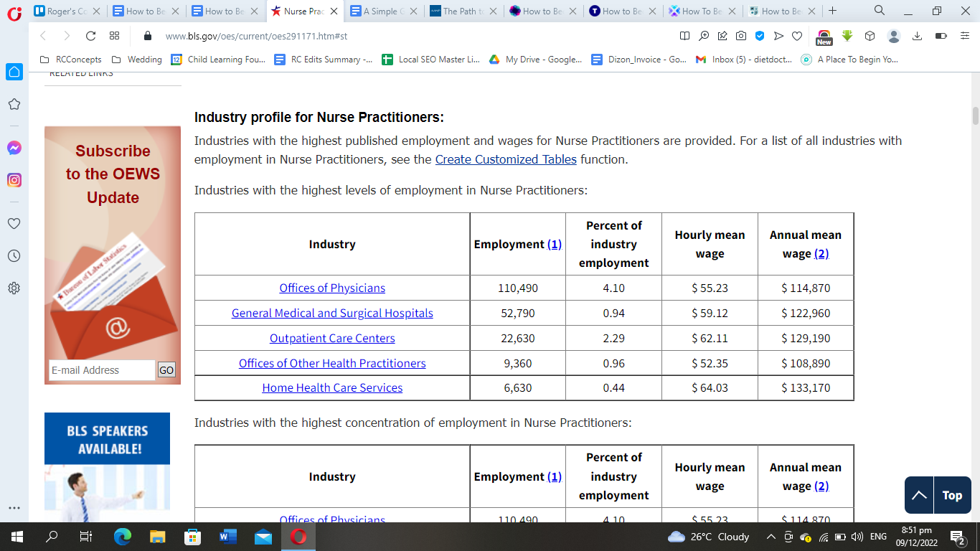Open My Drive Google bookmark
Screen dimensions: 980x551
tap(536, 60)
